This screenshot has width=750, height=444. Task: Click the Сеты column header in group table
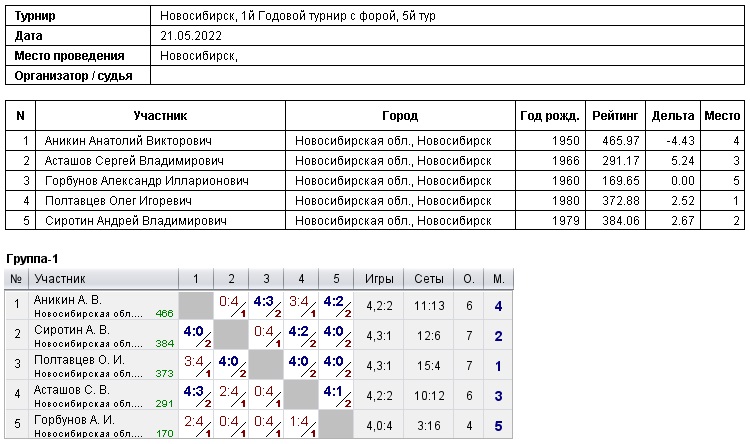(429, 278)
